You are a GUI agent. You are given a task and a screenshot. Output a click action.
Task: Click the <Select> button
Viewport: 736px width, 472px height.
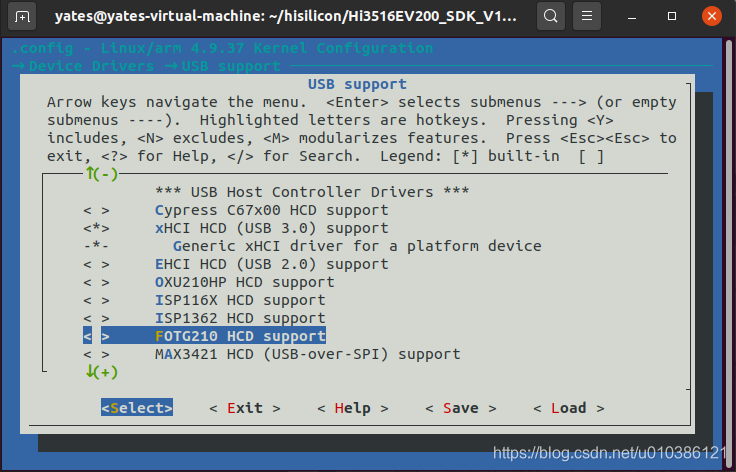pyautogui.click(x=137, y=408)
